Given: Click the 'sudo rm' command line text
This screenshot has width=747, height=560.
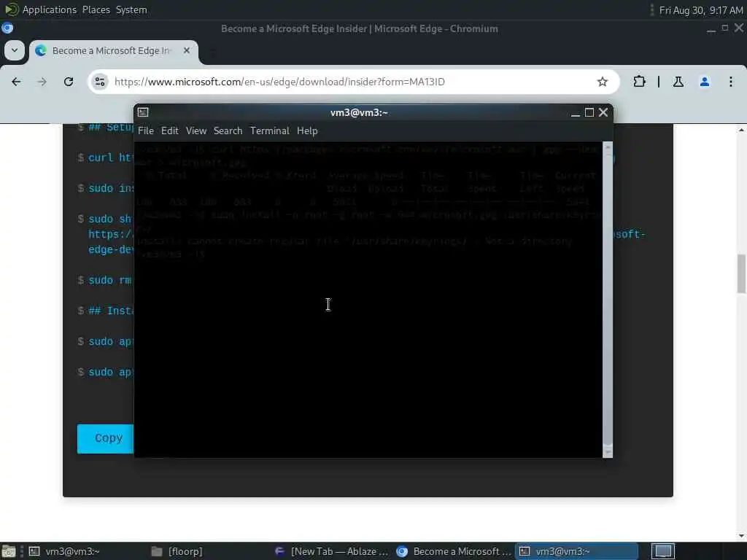Looking at the screenshot, I should coord(109,280).
